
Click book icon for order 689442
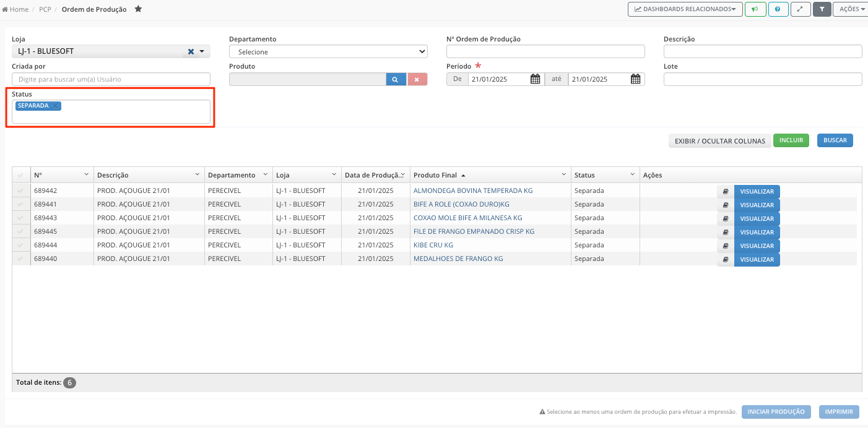[x=726, y=192]
